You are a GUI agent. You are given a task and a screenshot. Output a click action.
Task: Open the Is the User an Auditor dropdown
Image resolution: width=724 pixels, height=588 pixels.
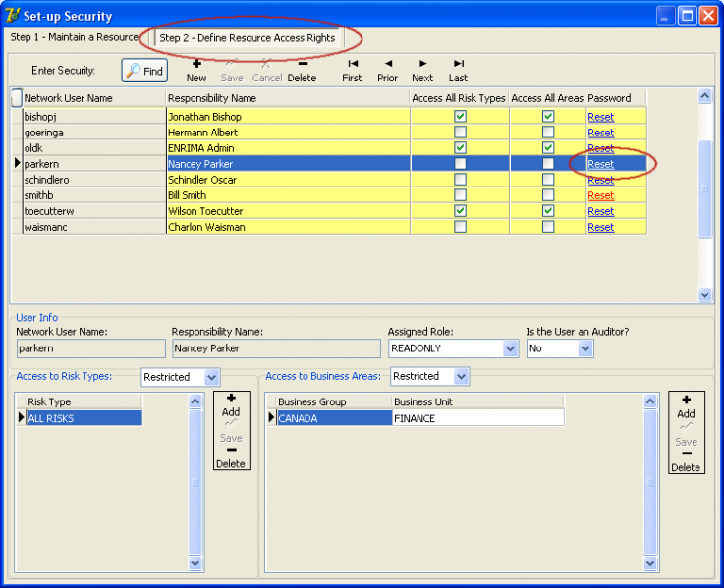click(585, 348)
